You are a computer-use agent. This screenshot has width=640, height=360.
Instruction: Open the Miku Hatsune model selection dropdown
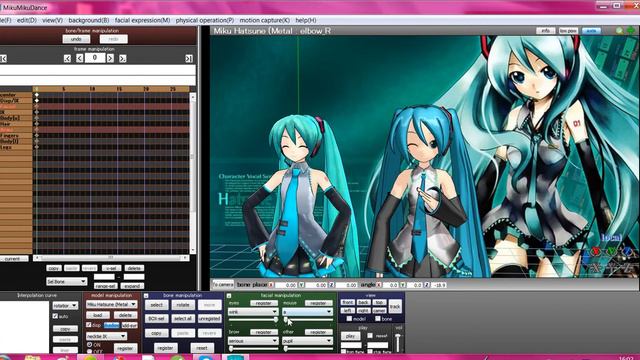pos(111,304)
